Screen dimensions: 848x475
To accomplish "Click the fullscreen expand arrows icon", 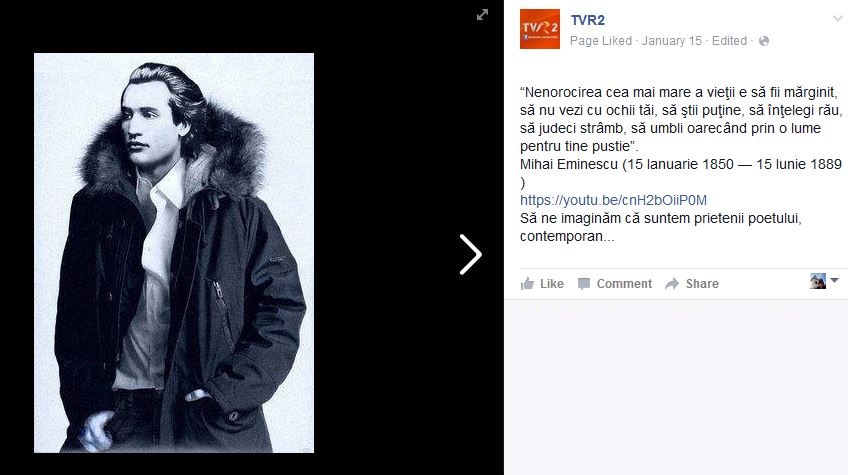I will (482, 15).
